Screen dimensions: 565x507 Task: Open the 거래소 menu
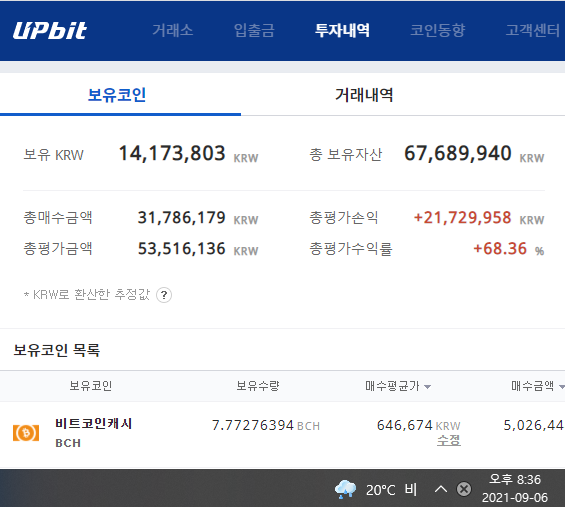(x=173, y=30)
